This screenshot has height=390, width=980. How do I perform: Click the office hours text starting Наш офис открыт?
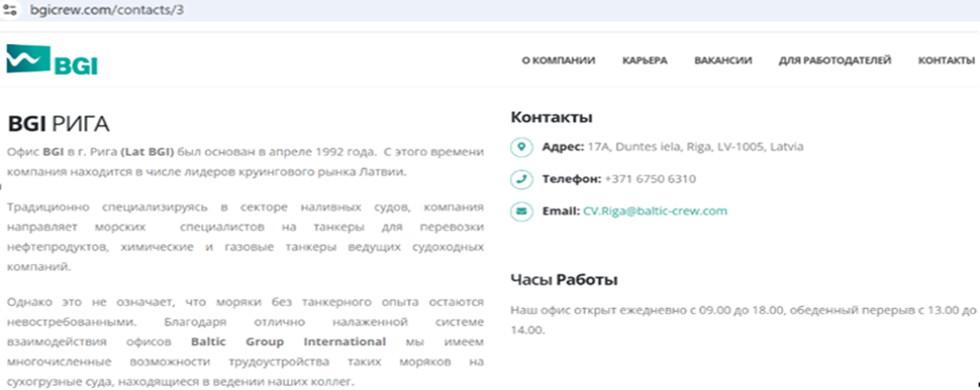pos(743,320)
